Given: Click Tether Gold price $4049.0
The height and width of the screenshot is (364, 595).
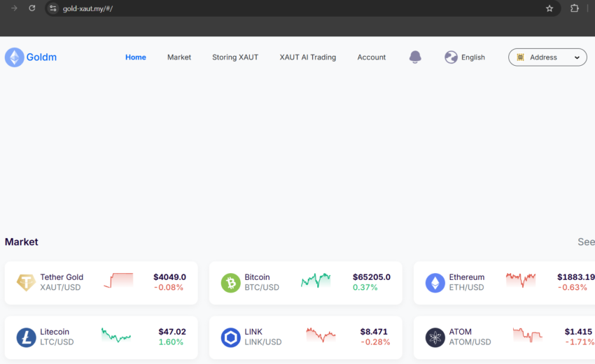Looking at the screenshot, I should (169, 277).
